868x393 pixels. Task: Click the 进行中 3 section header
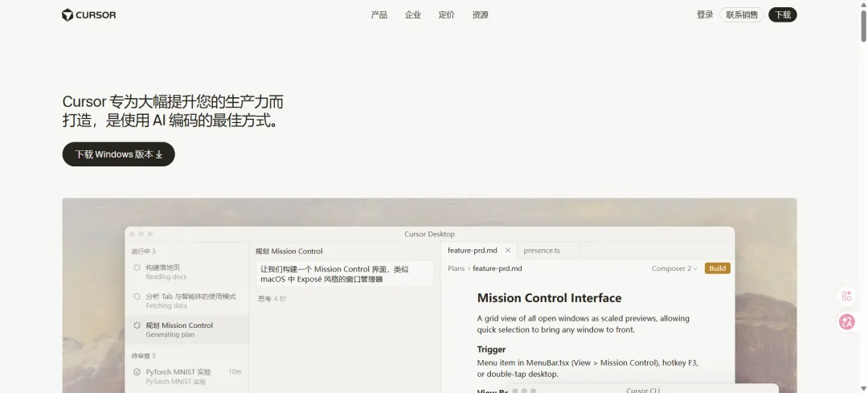pos(143,252)
